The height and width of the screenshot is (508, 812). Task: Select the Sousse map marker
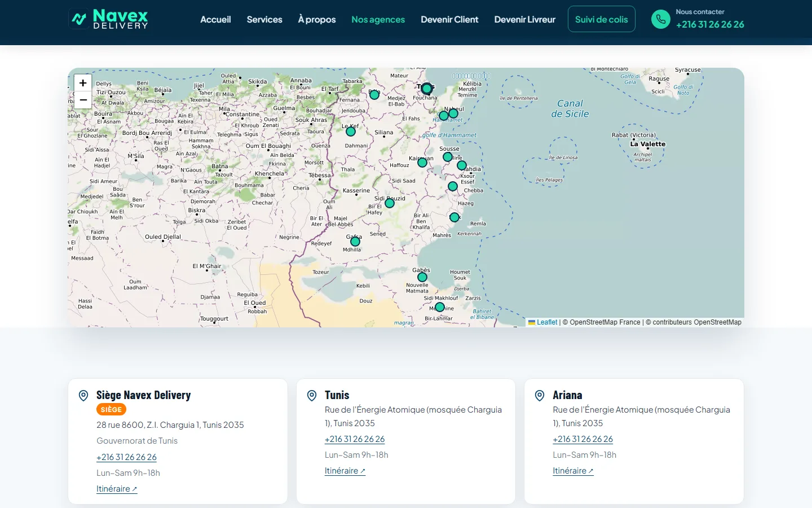[448, 157]
